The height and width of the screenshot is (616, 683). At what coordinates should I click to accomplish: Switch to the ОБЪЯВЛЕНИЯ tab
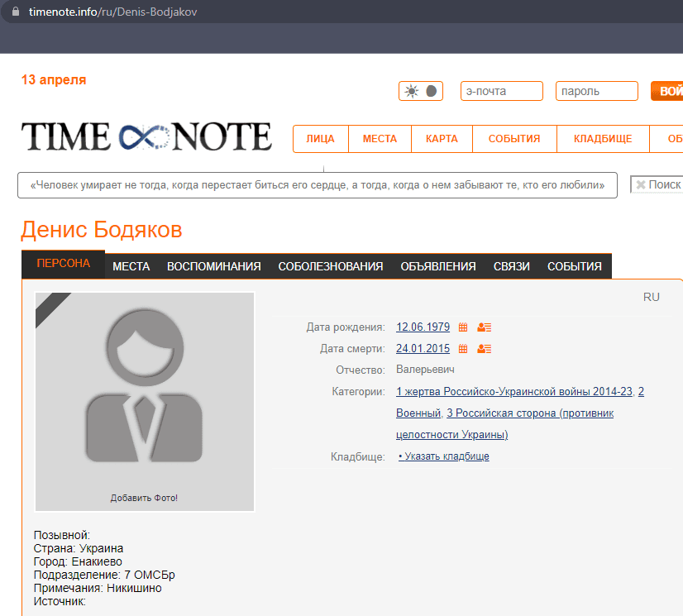[x=438, y=266]
